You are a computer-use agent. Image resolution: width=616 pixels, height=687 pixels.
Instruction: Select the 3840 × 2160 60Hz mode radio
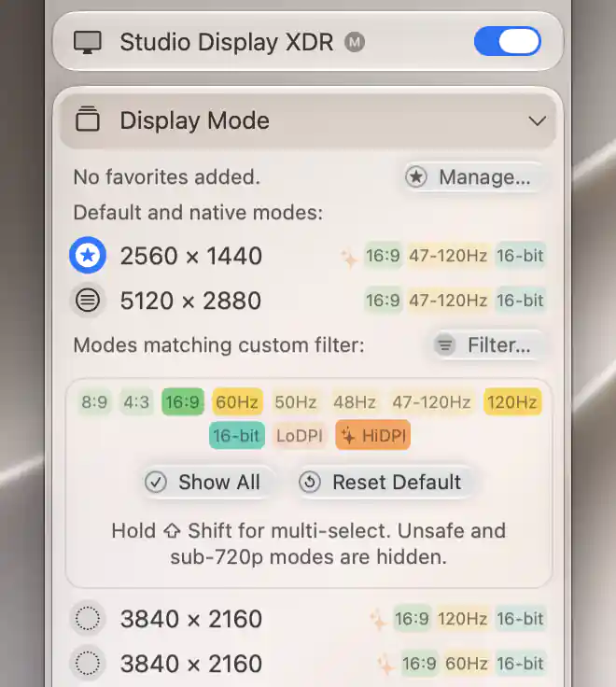click(88, 664)
